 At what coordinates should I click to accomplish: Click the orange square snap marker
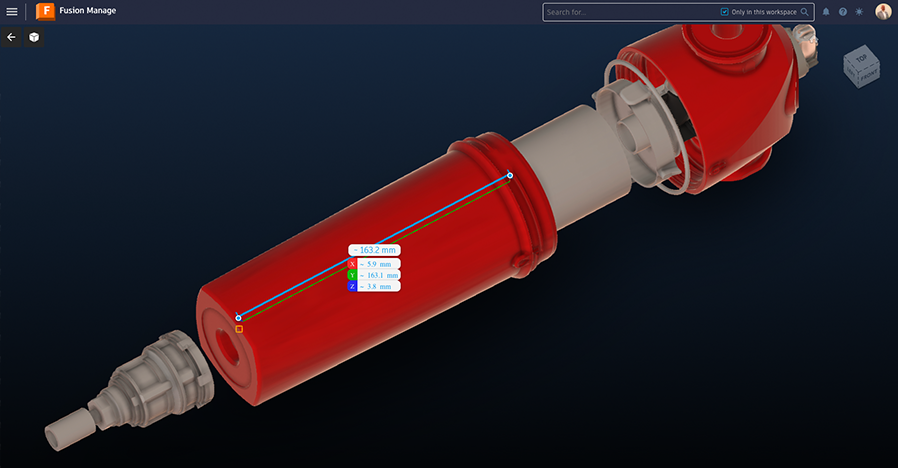click(x=239, y=329)
